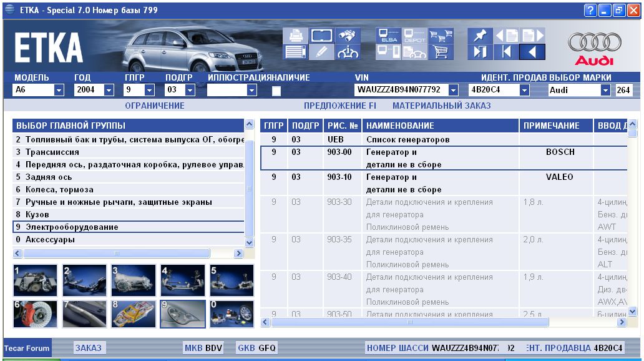Open the 4B20C4 seller ID dropdown
Viewport: 644px width, 361px height.
point(524,90)
